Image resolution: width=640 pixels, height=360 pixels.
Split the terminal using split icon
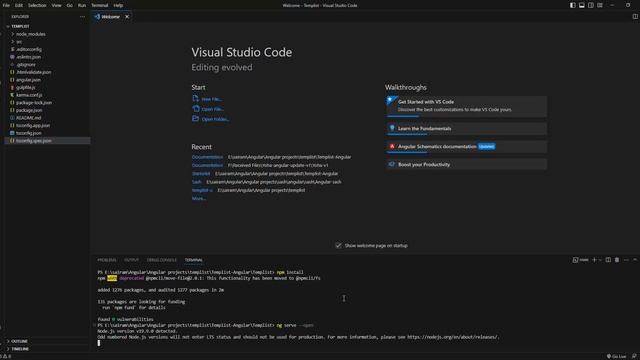coord(608,260)
